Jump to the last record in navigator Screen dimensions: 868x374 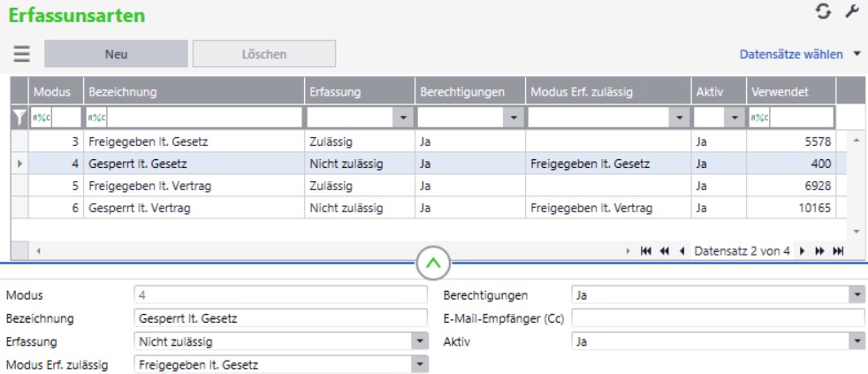(x=838, y=251)
